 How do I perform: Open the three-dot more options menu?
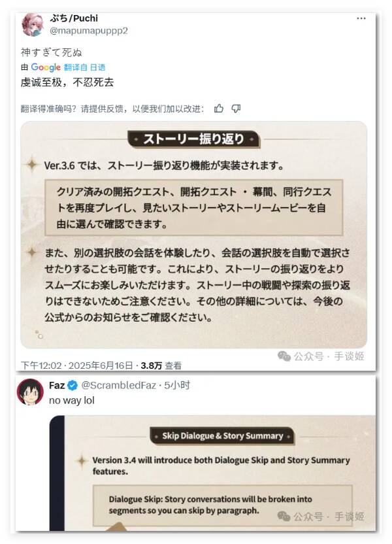[361, 18]
